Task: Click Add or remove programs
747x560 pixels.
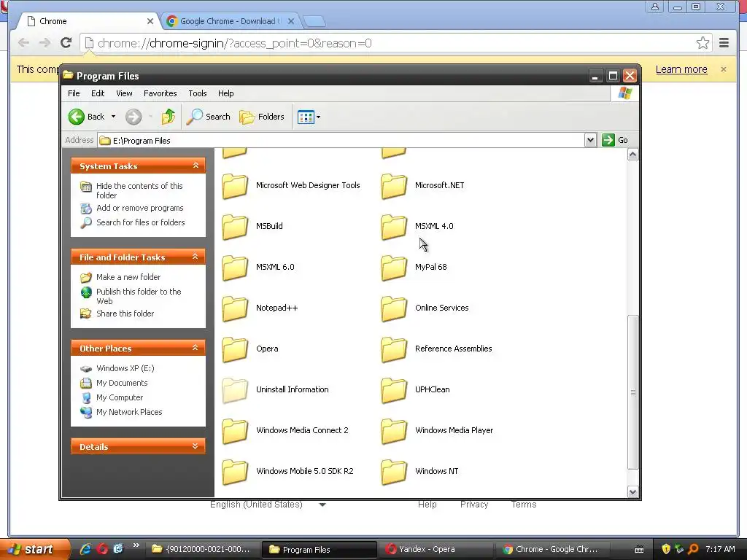Action: (x=139, y=208)
